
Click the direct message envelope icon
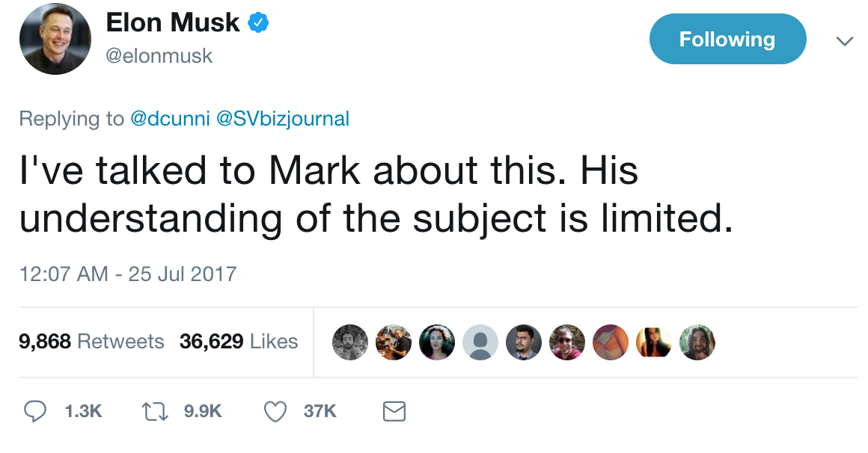pyautogui.click(x=394, y=411)
